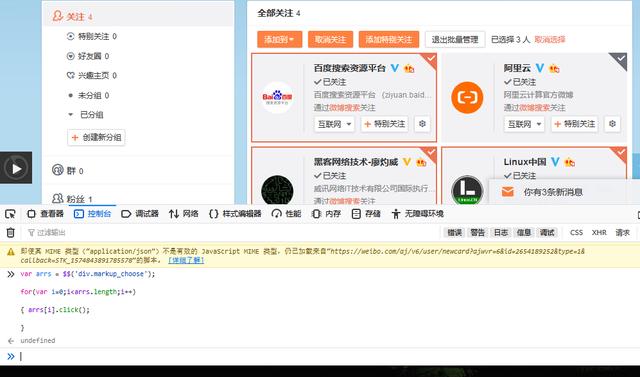
Task: Click the 过滤输出 filter input field
Action: tap(233, 233)
